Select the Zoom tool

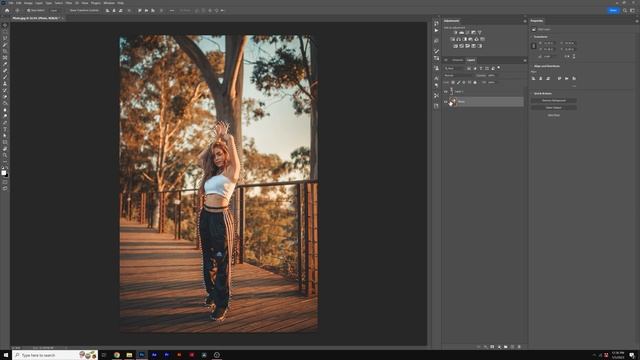click(x=5, y=155)
